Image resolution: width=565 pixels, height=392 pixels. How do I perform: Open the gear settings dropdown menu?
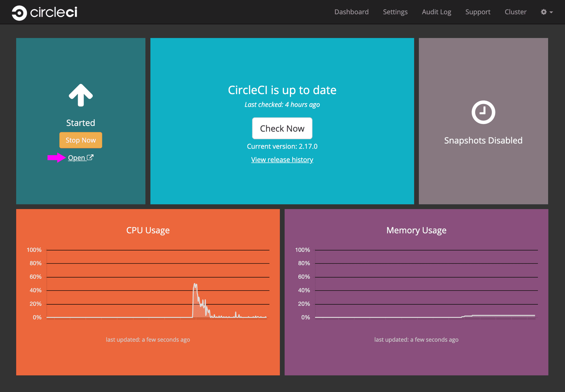(547, 12)
